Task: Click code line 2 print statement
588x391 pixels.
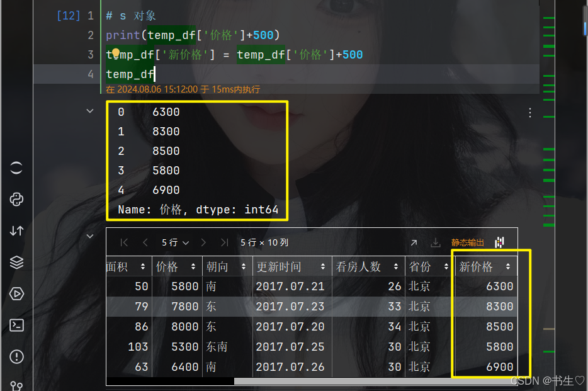Action: click(193, 35)
